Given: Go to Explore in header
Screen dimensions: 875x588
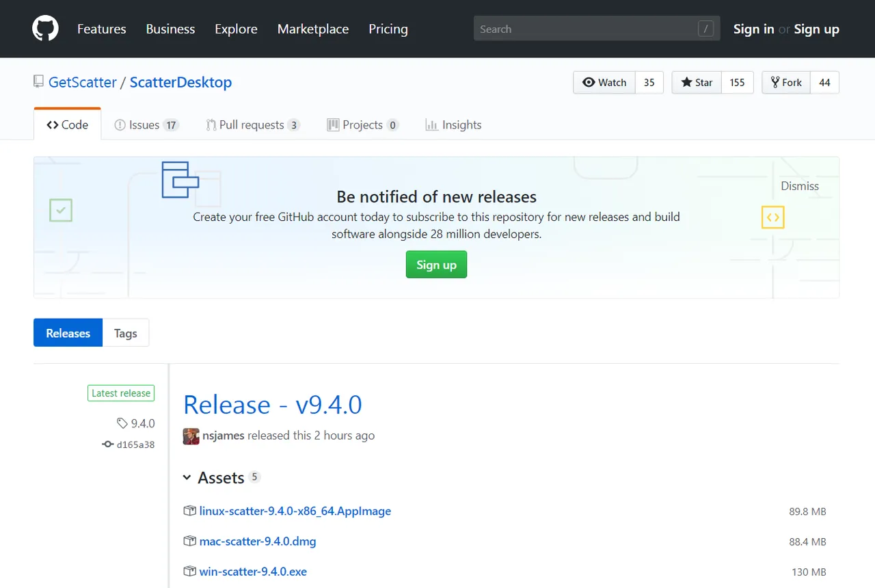Looking at the screenshot, I should coord(236,29).
